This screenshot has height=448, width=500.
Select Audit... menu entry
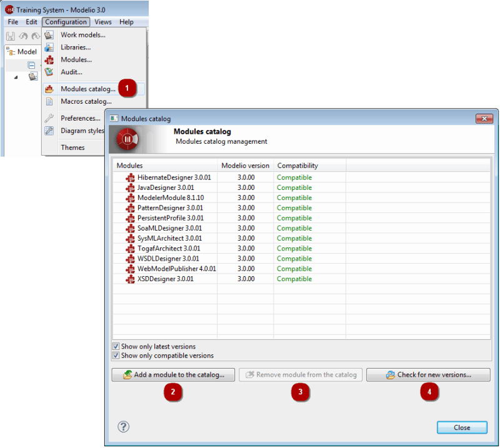coord(71,72)
